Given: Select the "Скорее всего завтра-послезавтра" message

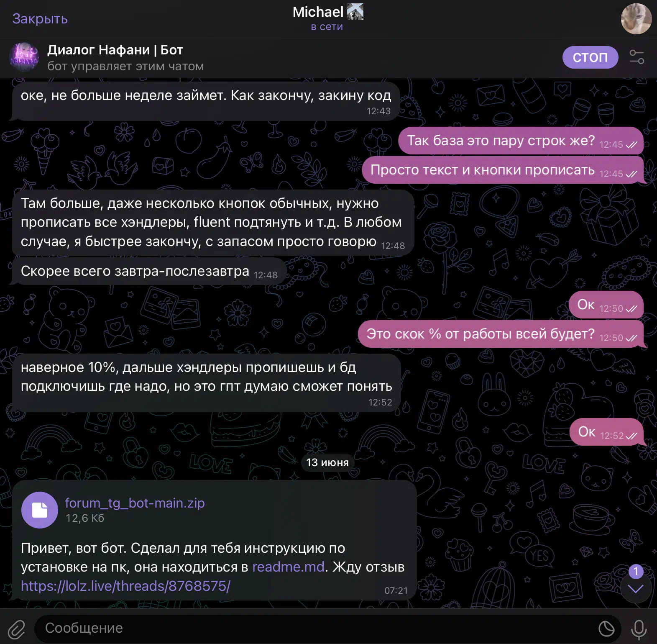Looking at the screenshot, I should point(149,271).
